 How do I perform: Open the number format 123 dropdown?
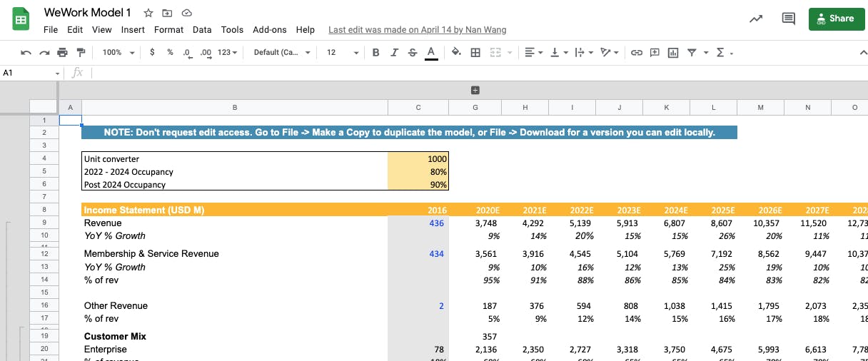pos(228,52)
